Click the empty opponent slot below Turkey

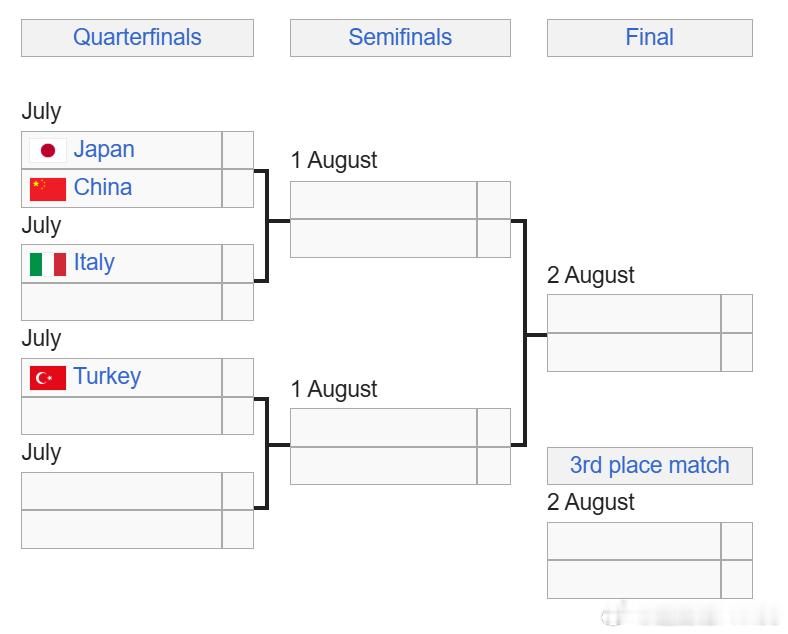pos(122,416)
